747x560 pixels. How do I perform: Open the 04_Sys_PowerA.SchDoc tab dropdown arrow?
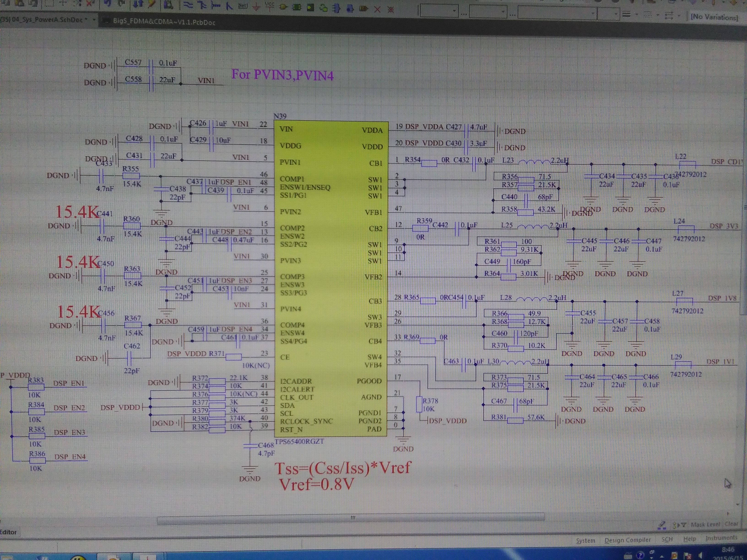click(x=94, y=20)
